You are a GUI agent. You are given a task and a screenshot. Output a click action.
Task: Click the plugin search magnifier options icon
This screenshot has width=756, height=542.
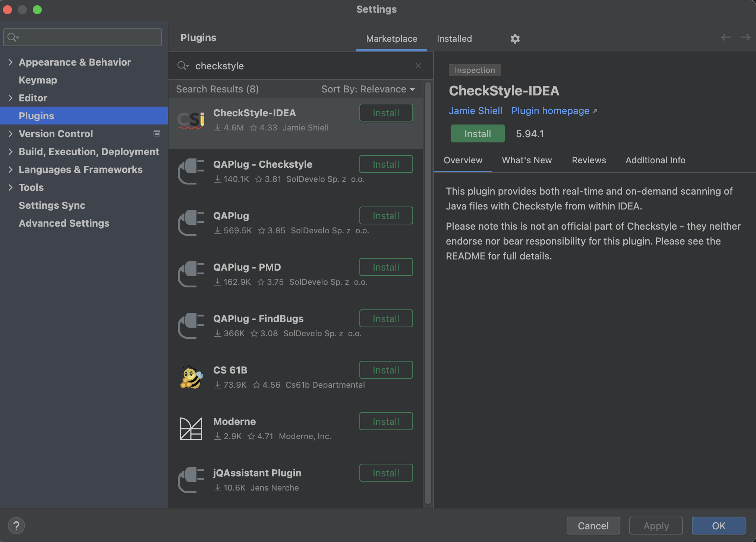[x=183, y=66]
